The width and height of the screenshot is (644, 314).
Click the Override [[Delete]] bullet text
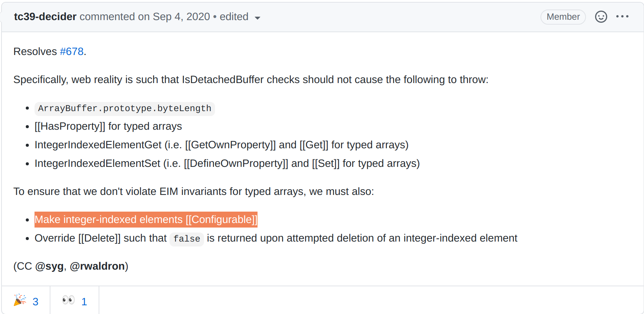[276, 238]
